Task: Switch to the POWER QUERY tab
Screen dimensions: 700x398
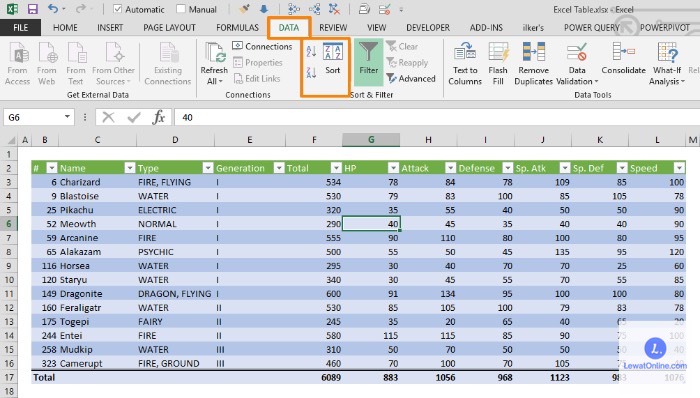Action: [592, 28]
